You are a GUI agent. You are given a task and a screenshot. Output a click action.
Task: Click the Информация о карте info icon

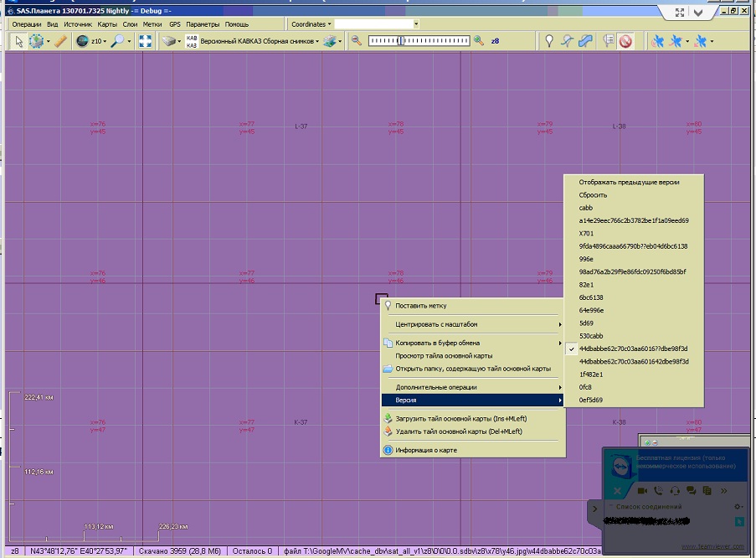tap(388, 450)
